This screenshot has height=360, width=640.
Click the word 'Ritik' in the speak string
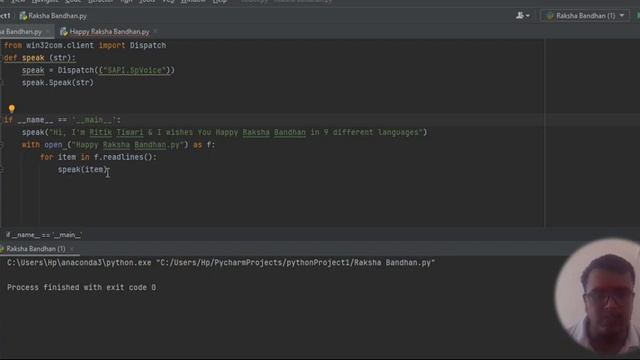click(x=100, y=132)
